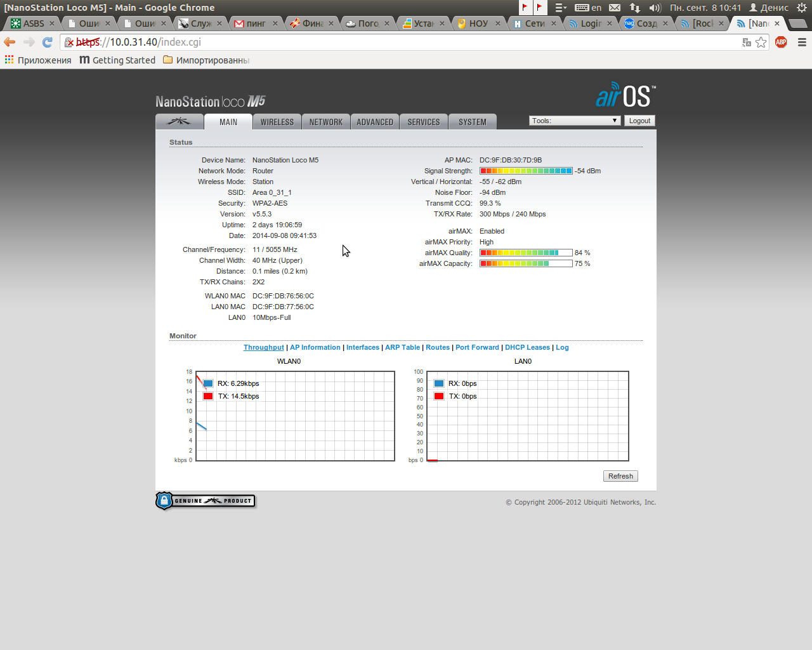The width and height of the screenshot is (812, 650).
Task: Open the Routes monitor link
Action: pyautogui.click(x=438, y=347)
